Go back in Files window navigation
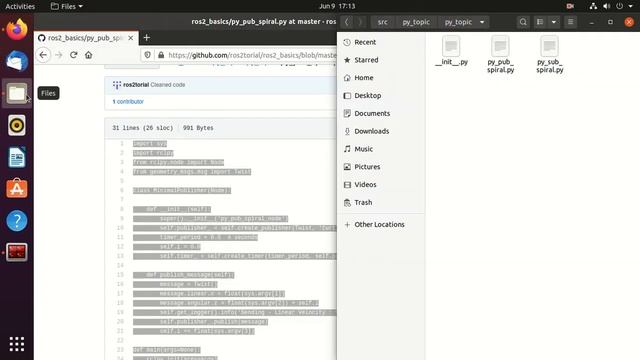The height and width of the screenshot is (360, 640). pos(347,22)
